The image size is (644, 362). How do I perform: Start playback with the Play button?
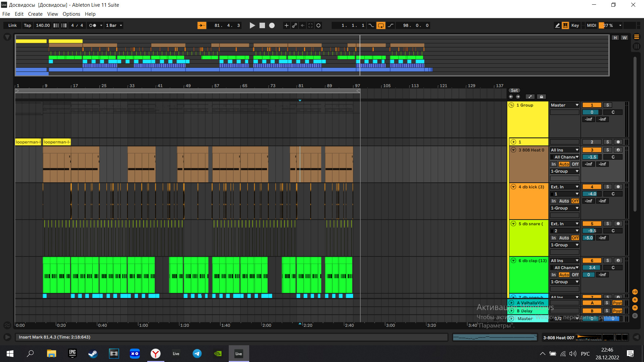tap(252, 25)
